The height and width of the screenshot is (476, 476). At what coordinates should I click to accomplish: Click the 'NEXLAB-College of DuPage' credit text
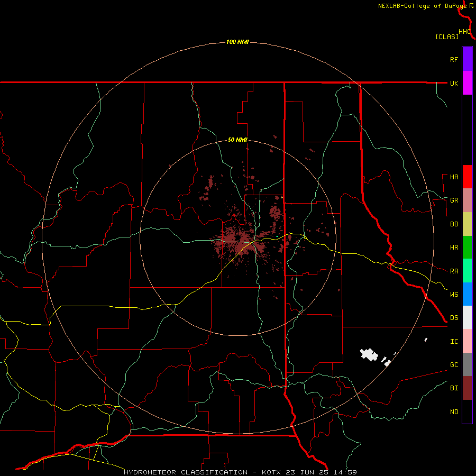(422, 6)
